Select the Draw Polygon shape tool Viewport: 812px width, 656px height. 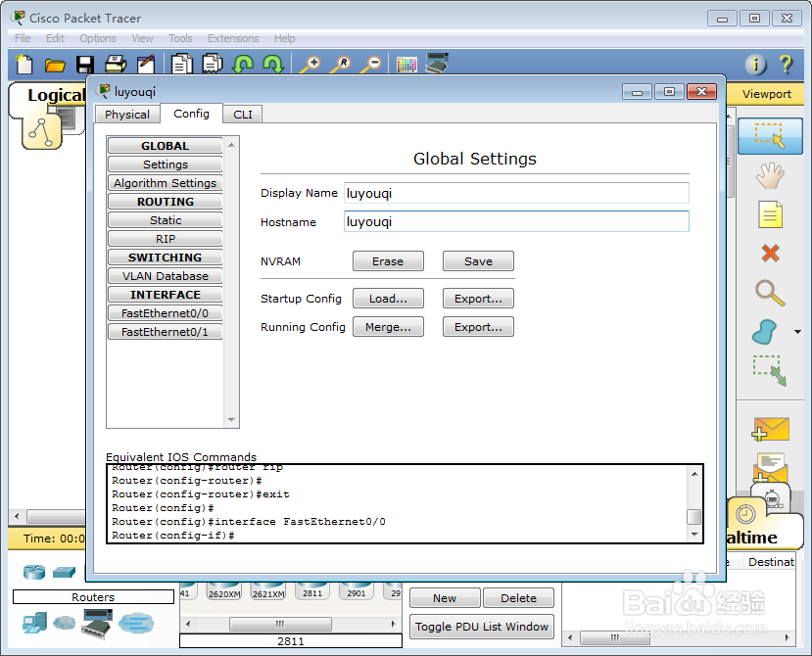tap(764, 332)
